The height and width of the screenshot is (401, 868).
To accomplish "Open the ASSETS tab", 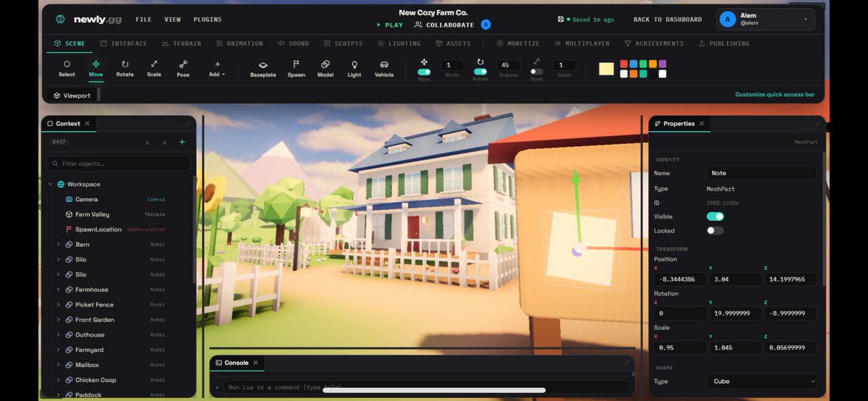I will [x=453, y=43].
